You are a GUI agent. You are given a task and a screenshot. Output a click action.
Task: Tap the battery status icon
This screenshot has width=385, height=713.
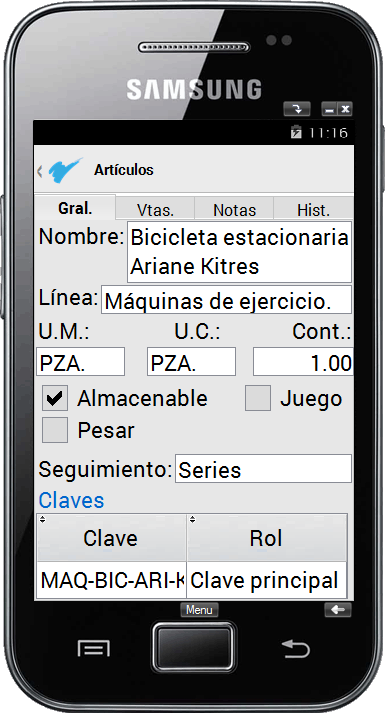click(296, 132)
